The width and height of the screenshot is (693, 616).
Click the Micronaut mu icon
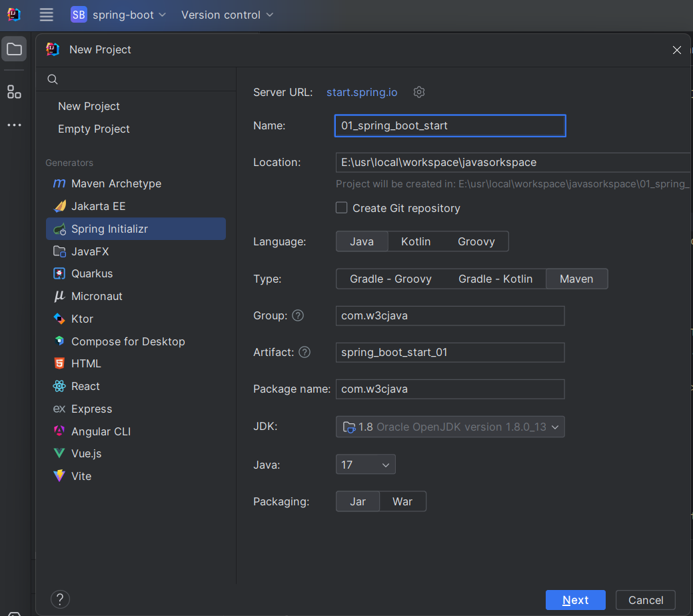[59, 296]
